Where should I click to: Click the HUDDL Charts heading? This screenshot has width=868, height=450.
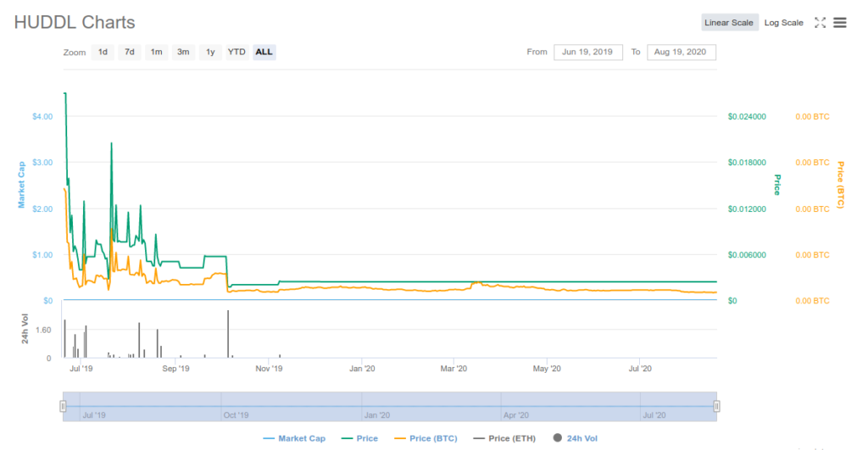click(75, 22)
